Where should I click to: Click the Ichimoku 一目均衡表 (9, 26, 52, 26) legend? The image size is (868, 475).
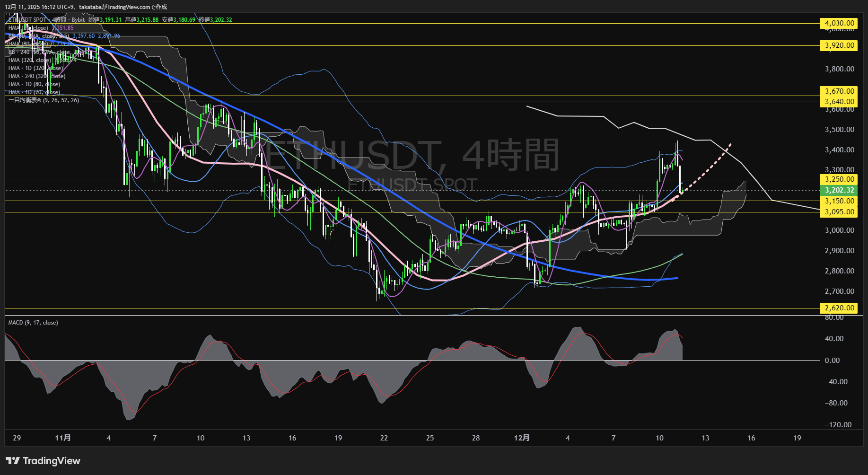tap(44, 100)
